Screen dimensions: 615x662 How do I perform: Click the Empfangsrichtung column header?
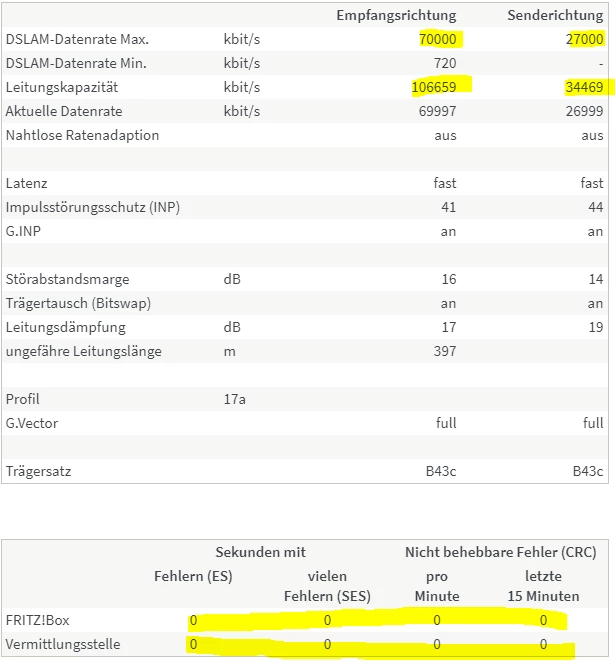pos(396,15)
